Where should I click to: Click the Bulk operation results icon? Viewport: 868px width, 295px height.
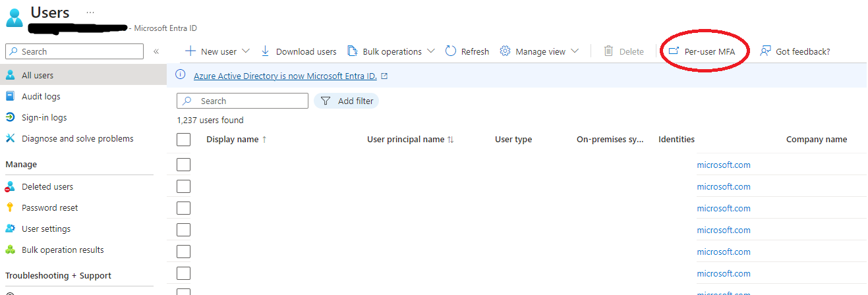pos(10,250)
